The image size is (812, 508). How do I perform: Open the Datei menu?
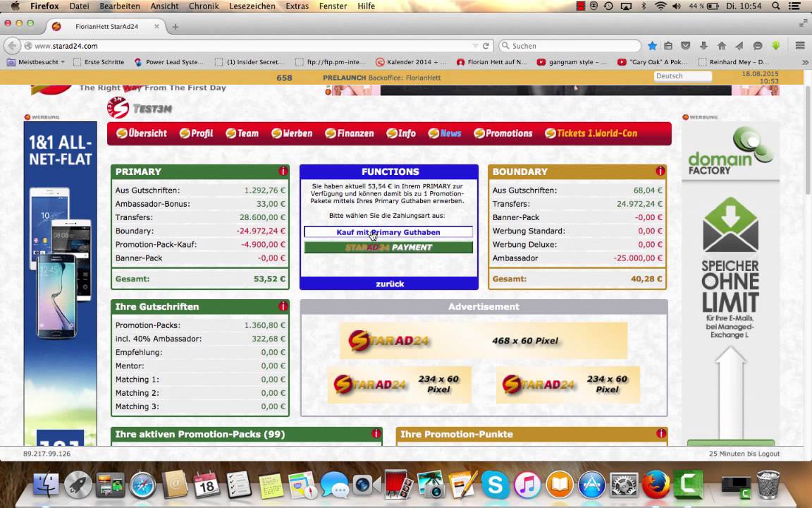pyautogui.click(x=79, y=6)
